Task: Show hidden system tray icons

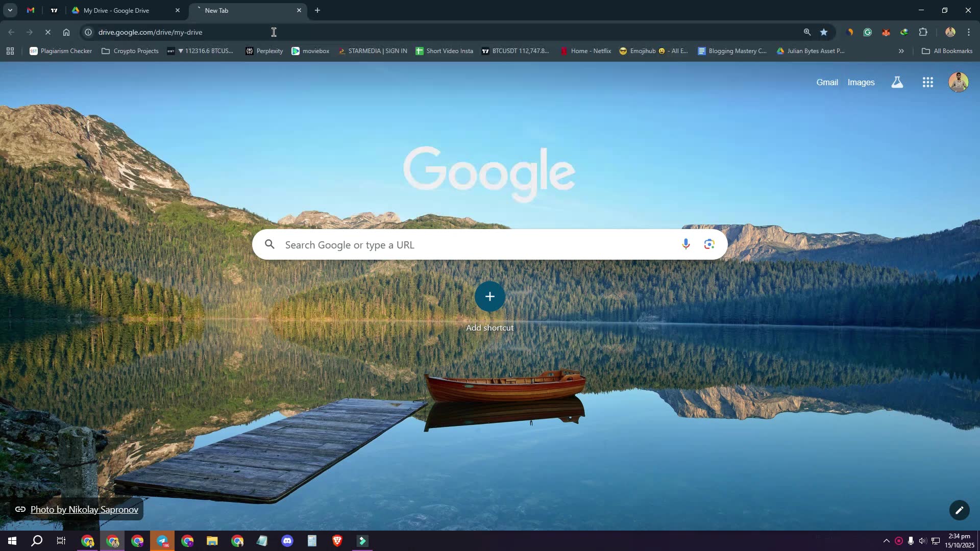Action: 886,541
